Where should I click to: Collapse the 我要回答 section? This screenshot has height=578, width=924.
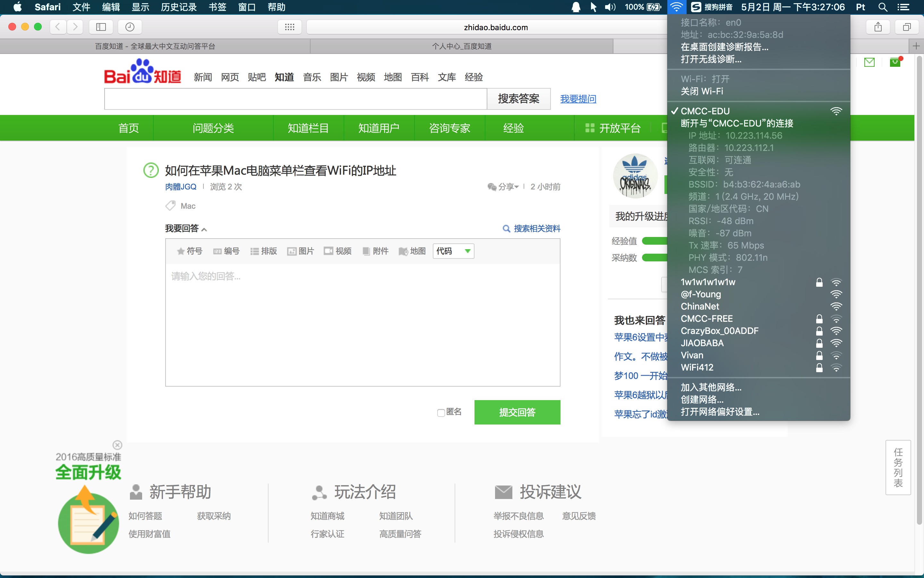pyautogui.click(x=186, y=229)
